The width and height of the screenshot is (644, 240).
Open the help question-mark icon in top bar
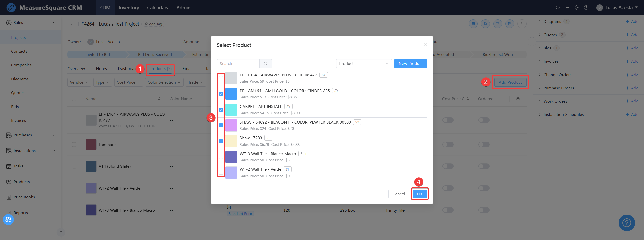pyautogui.click(x=586, y=8)
